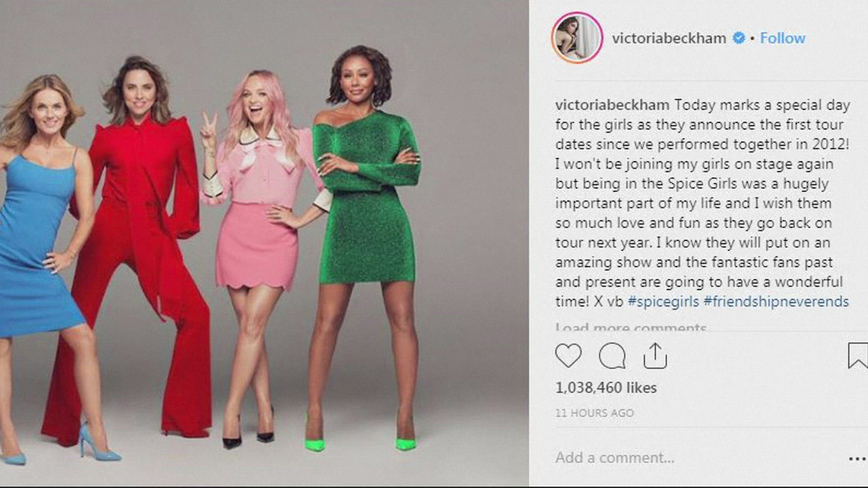View the 1,038,460 likes list
The width and height of the screenshot is (868, 488).
606,388
